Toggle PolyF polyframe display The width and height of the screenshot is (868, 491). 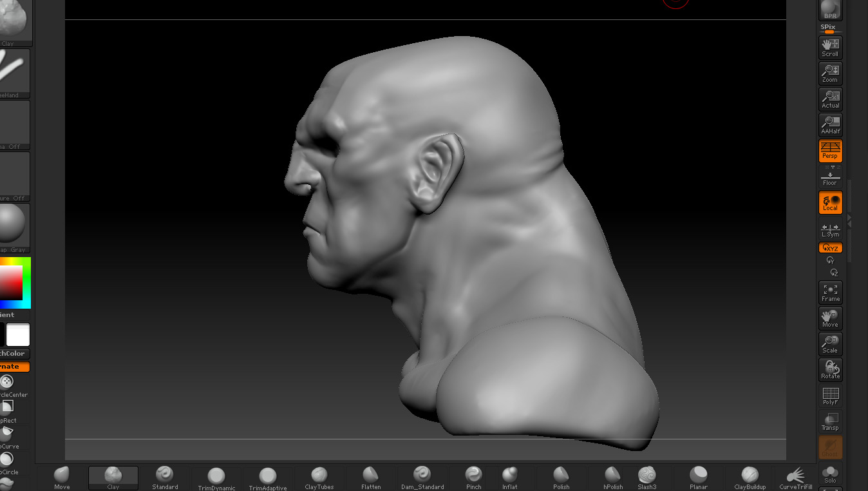[831, 395]
